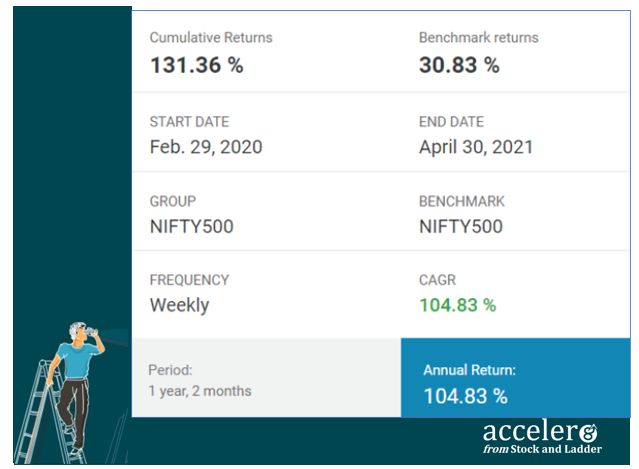Select the Cumulative Returns value 131.36 %
639x469 pixels.
click(197, 65)
